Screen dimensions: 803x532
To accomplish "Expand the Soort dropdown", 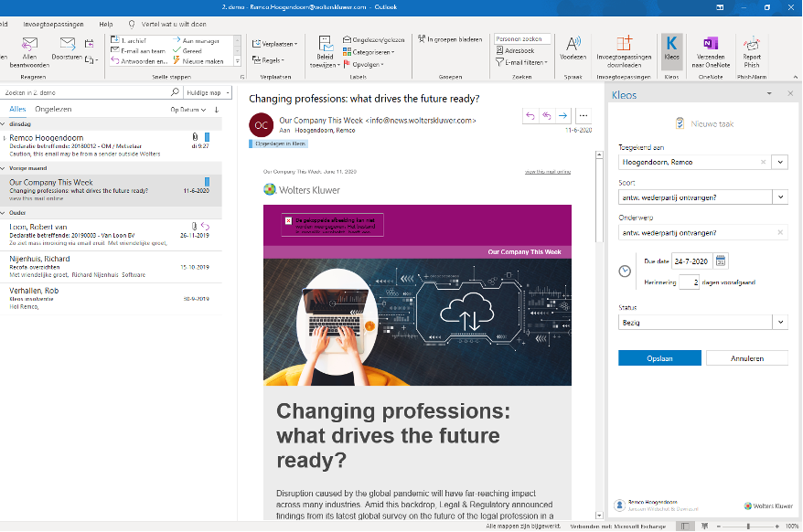I will (x=779, y=197).
